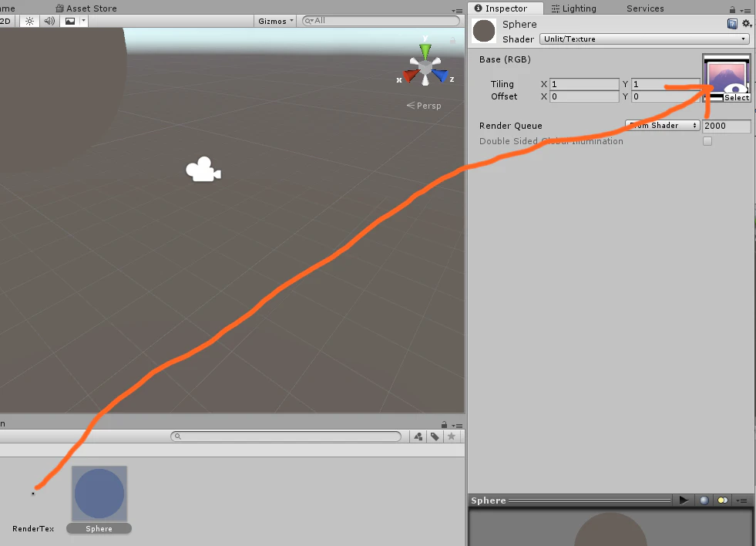Open the material help book icon
Image resolution: width=756 pixels, height=546 pixels.
[732, 24]
